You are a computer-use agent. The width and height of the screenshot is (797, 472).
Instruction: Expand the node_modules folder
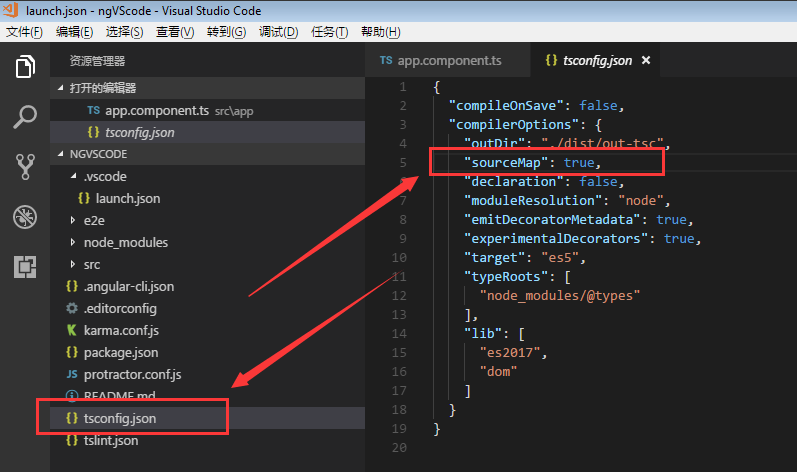(207, 242)
